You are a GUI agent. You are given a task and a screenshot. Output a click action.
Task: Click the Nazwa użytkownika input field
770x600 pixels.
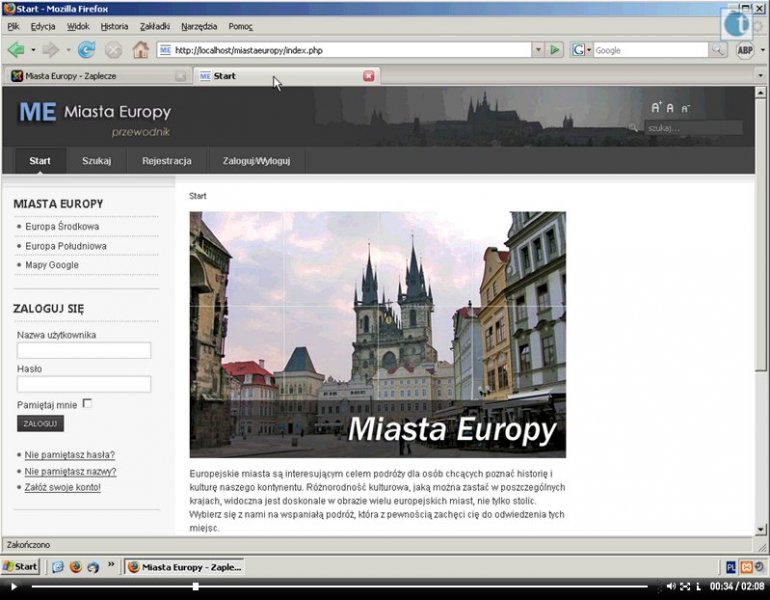point(84,351)
